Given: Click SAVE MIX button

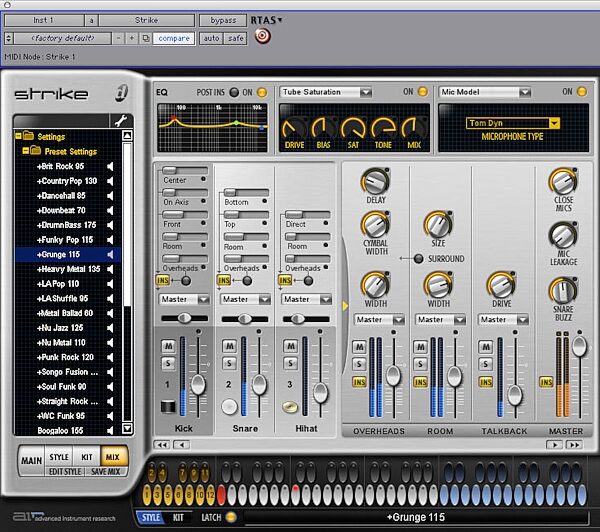Looking at the screenshot, I should coord(106,472).
